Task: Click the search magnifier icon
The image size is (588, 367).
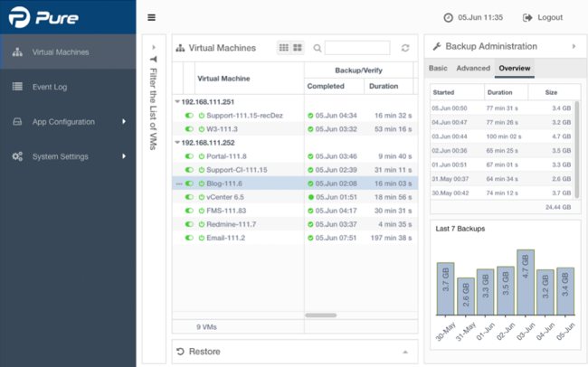Action: [318, 48]
